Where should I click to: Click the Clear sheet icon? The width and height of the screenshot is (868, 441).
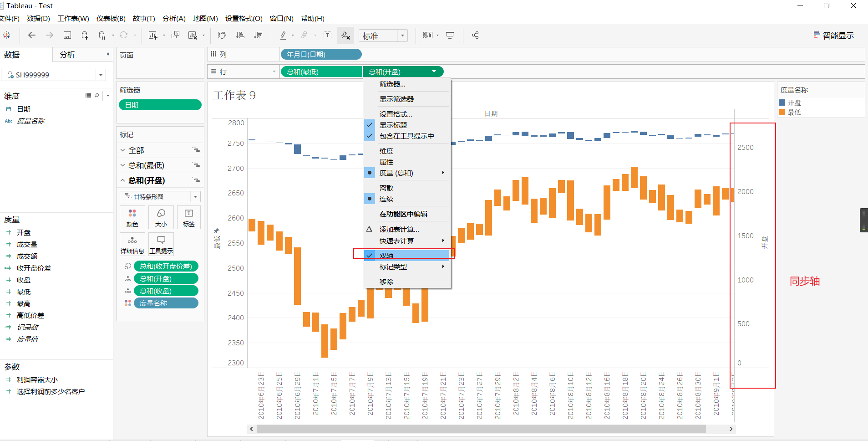(x=193, y=35)
